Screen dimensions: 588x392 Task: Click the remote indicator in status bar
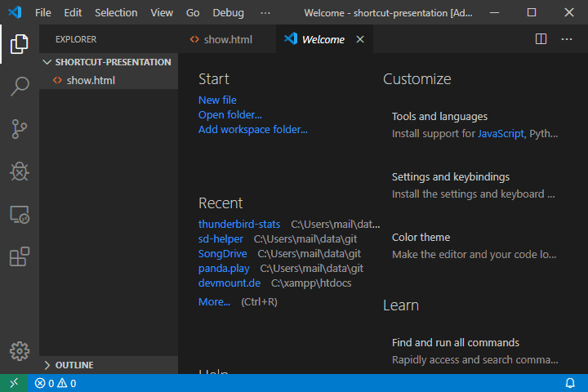[13, 383]
